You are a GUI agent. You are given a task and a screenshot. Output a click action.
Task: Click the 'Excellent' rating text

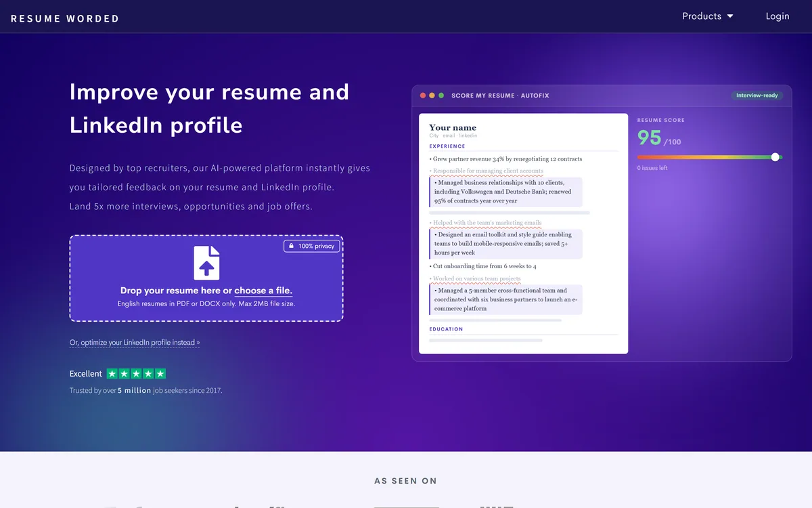(86, 374)
